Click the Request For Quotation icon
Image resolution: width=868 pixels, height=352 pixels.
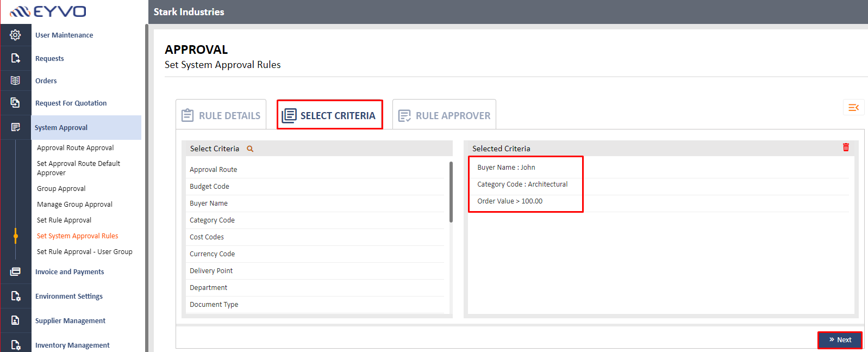coord(15,102)
